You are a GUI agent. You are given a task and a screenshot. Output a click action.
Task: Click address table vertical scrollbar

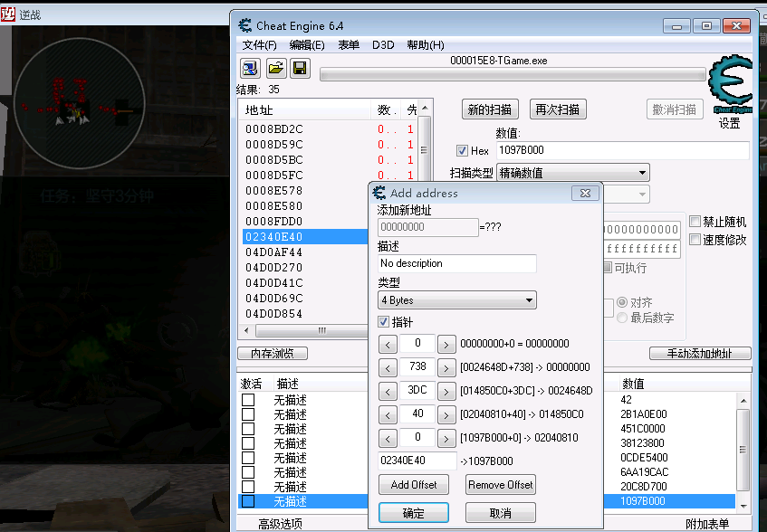click(x=743, y=453)
